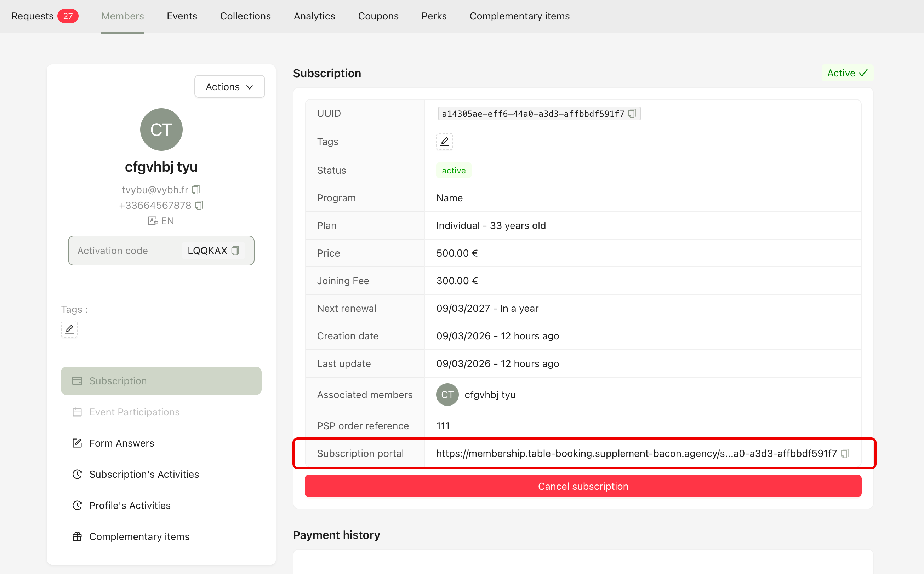Copy the member email address icon

(x=196, y=189)
